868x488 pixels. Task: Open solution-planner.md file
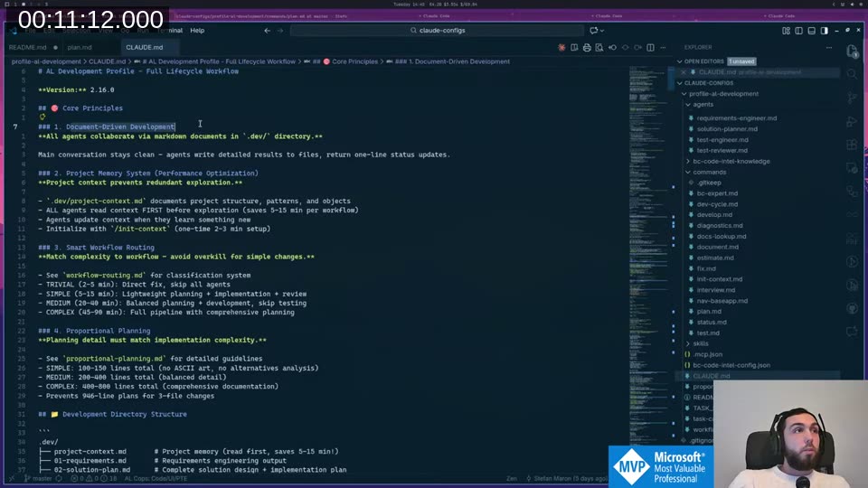(727, 129)
